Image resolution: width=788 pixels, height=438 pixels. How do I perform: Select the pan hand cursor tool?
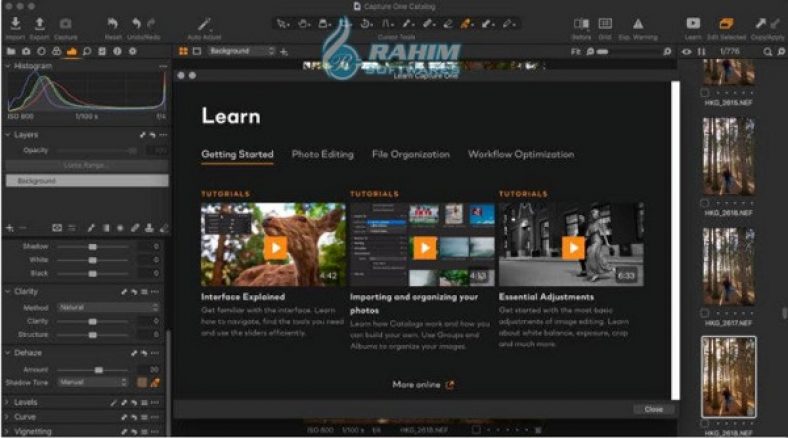click(304, 24)
